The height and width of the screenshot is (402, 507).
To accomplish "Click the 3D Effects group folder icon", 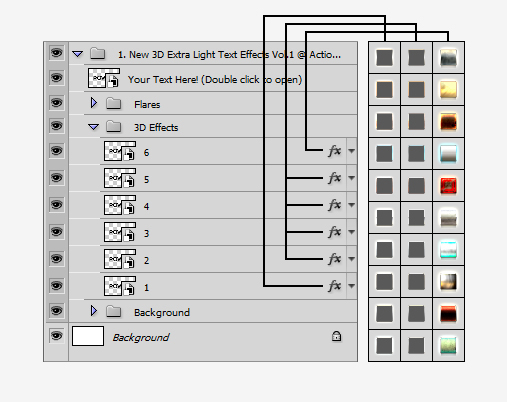I will (113, 127).
